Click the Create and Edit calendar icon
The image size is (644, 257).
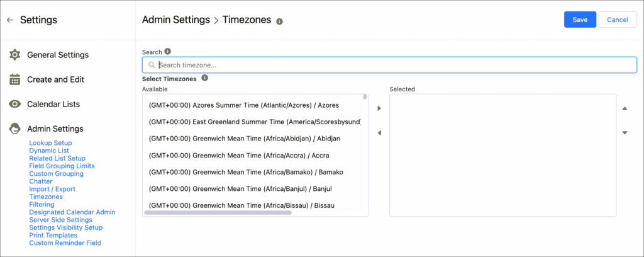[x=15, y=80]
